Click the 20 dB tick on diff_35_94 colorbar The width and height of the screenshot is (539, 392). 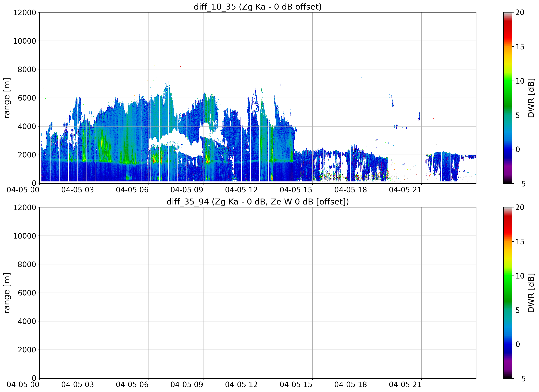520,207
